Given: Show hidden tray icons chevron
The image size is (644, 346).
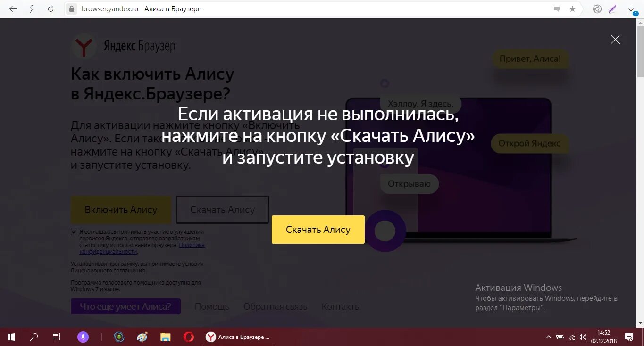Looking at the screenshot, I should pos(548,337).
